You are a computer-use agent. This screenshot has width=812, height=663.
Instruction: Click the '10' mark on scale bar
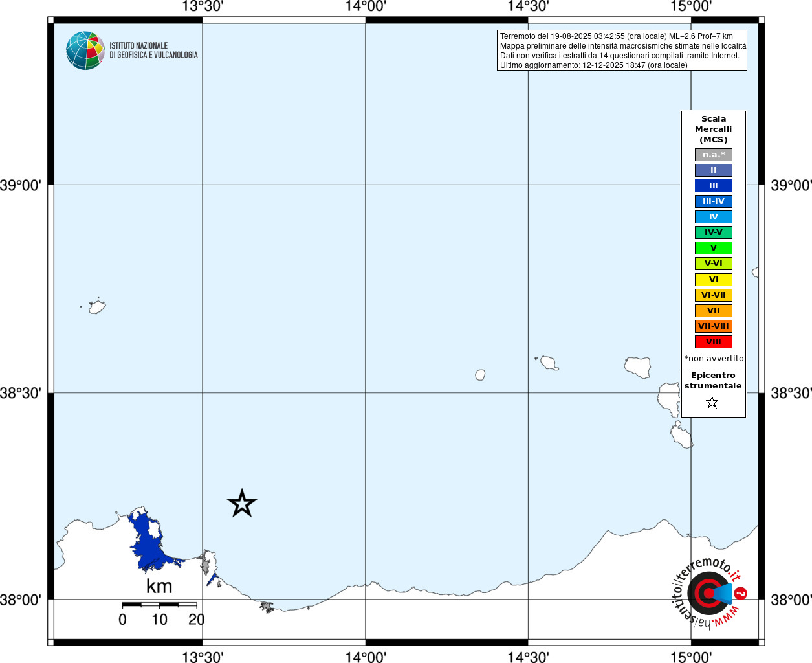click(x=159, y=620)
